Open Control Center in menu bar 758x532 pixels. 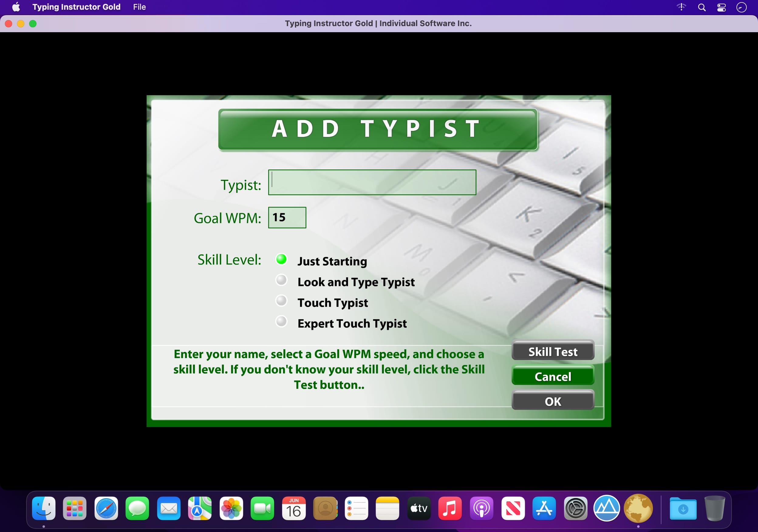(x=721, y=7)
